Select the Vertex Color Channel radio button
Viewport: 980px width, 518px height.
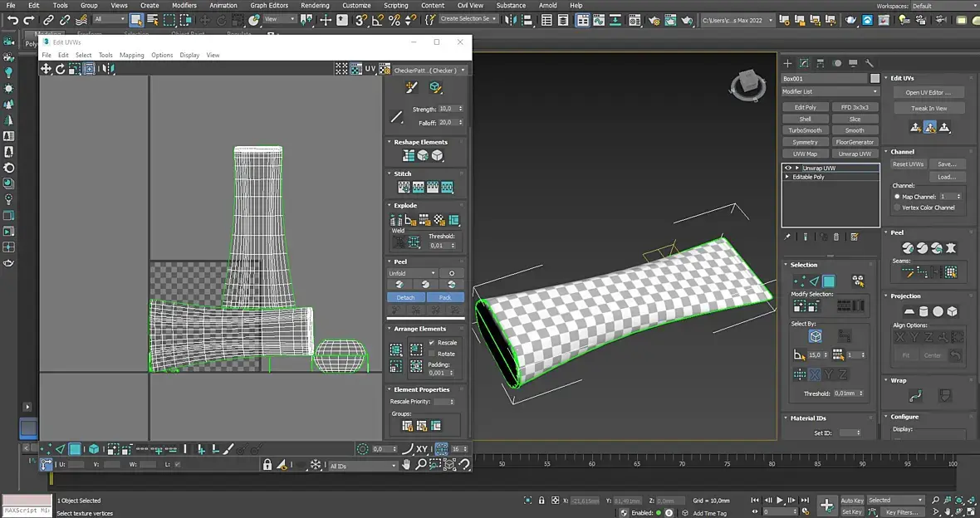(897, 208)
